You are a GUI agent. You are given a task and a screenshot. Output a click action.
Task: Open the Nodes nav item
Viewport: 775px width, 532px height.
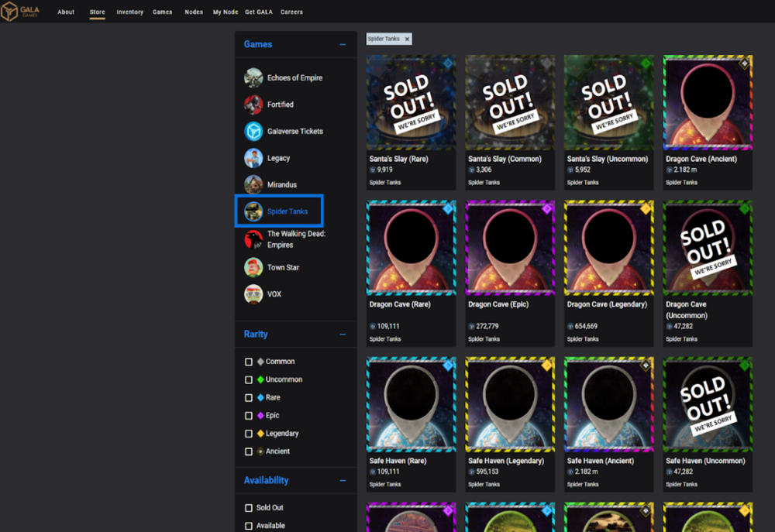[194, 12]
